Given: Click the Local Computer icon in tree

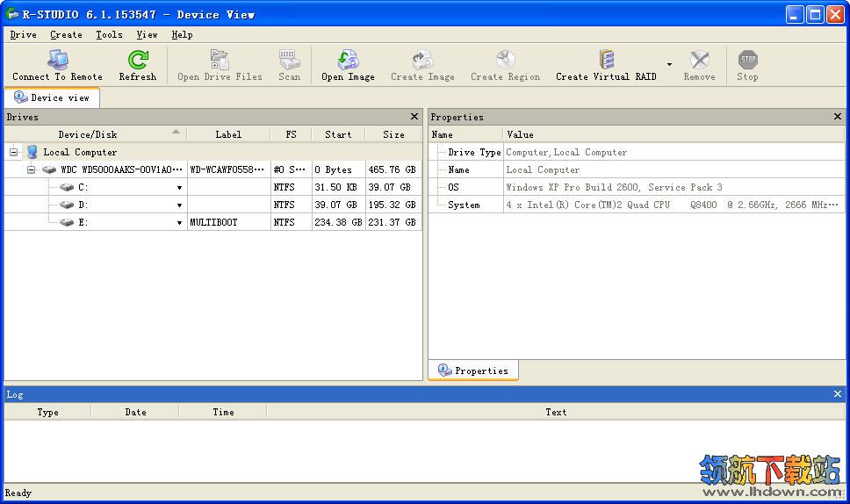Looking at the screenshot, I should (x=32, y=152).
